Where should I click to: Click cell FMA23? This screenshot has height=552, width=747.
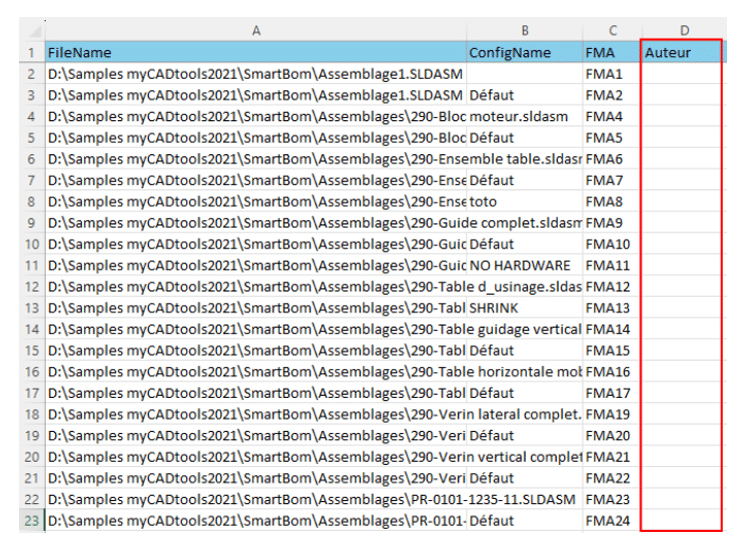612,499
